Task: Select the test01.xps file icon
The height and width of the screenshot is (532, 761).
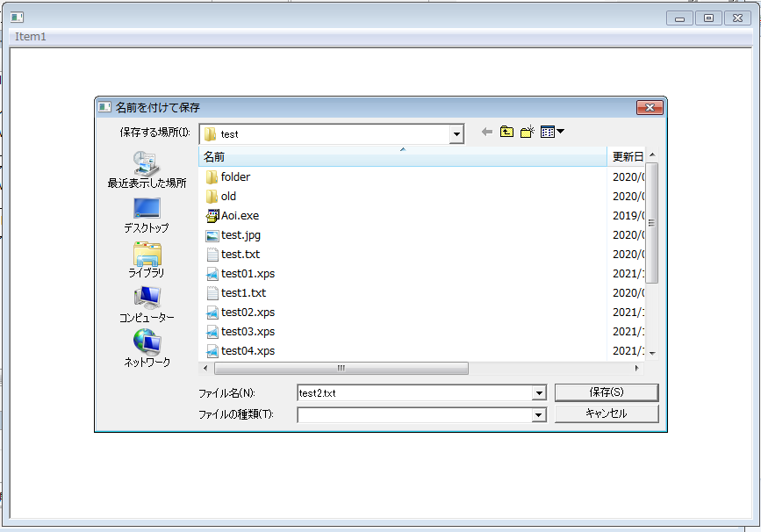Action: point(212,274)
